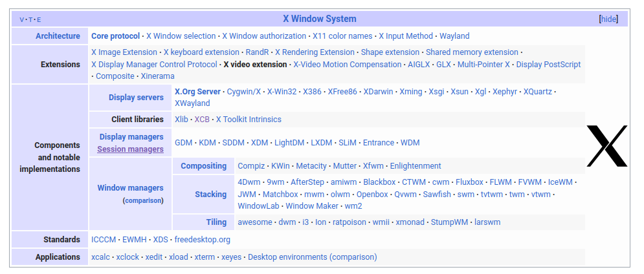Open the xterm link
The height and width of the screenshot is (274, 644).
point(205,257)
